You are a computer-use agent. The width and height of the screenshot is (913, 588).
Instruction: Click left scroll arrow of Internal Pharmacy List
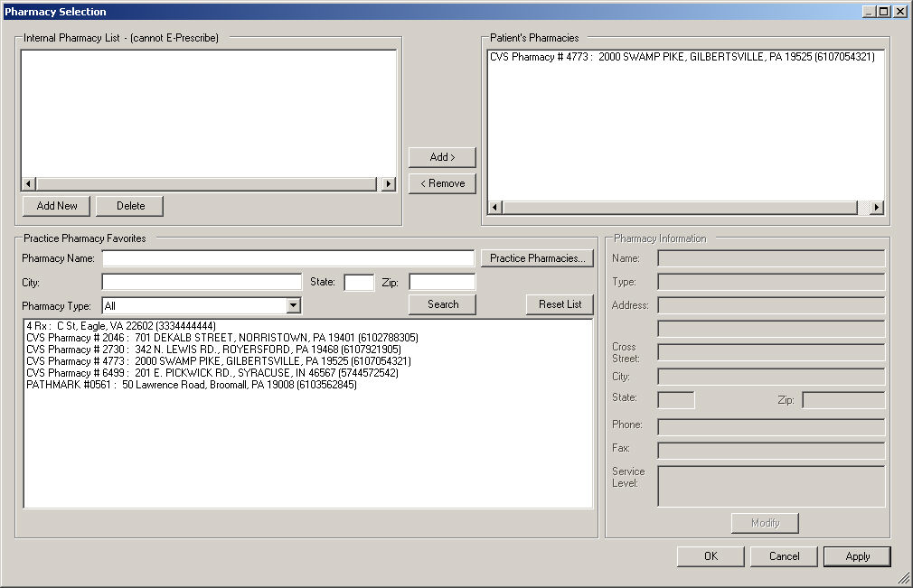[x=28, y=183]
